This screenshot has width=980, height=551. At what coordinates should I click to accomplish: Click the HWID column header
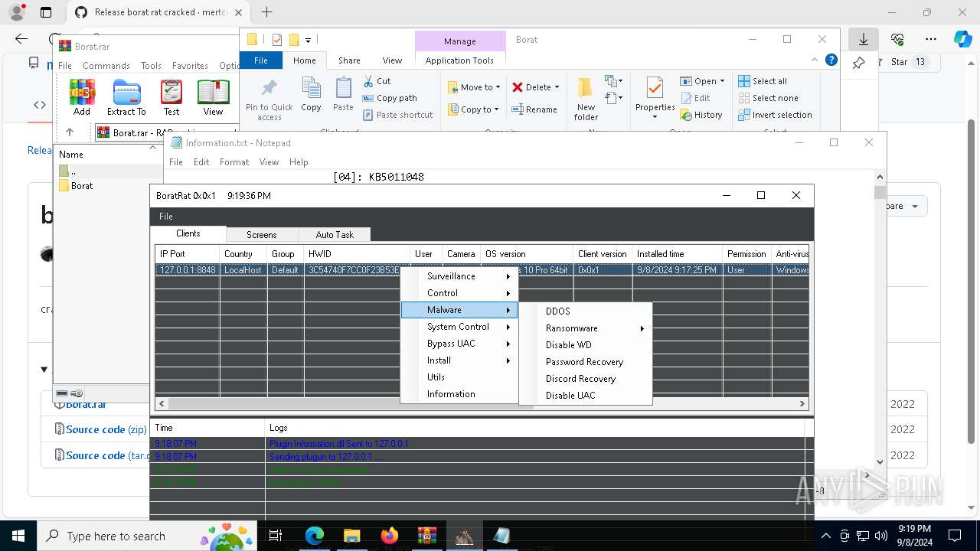click(357, 254)
